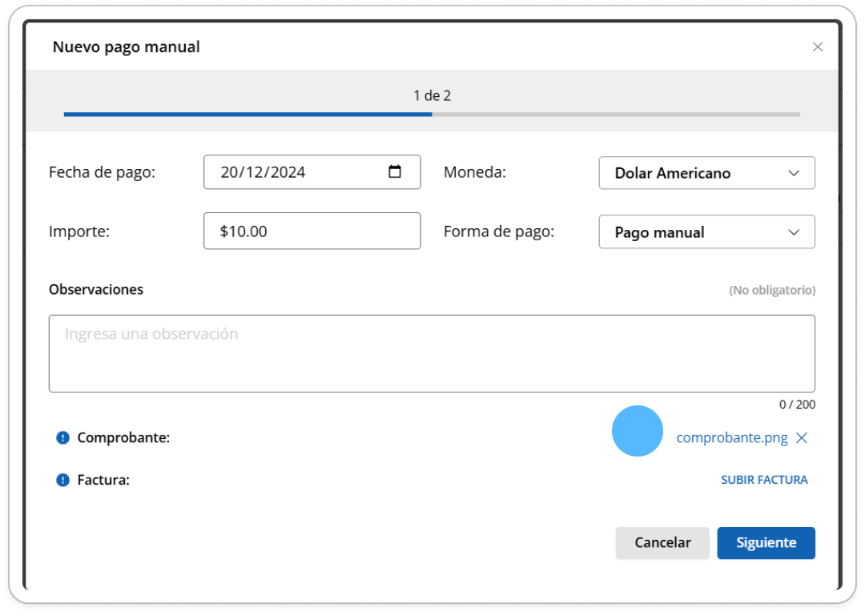This screenshot has width=865, height=616.
Task: Open the calendar picker in Fecha de pago
Action: [394, 171]
